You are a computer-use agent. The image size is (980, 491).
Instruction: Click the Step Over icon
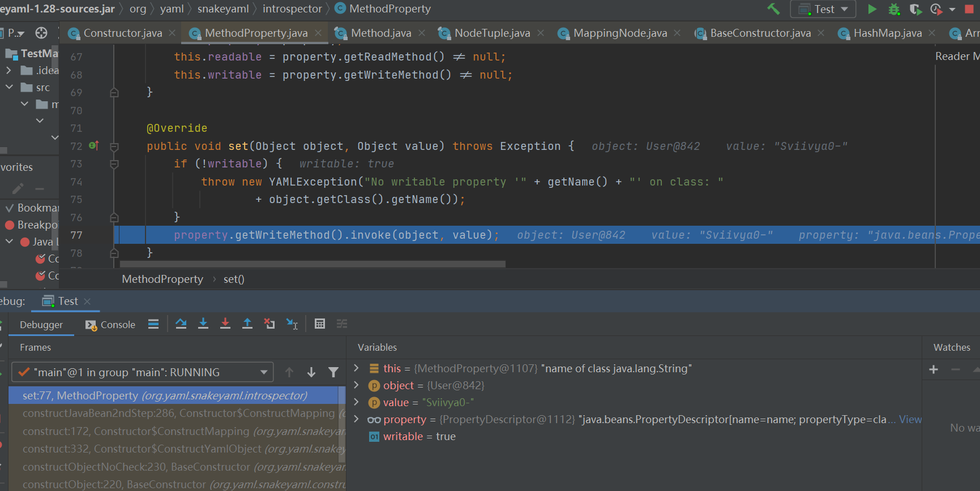(x=181, y=324)
